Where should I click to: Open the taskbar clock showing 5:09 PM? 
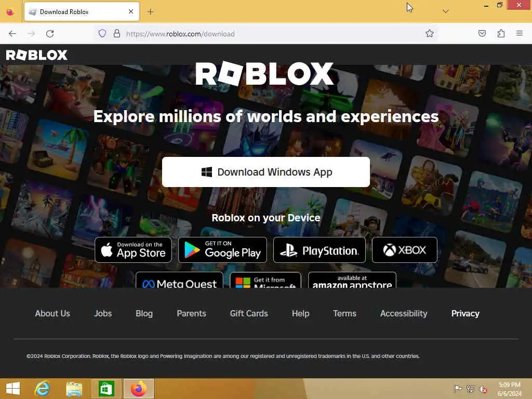(x=509, y=389)
